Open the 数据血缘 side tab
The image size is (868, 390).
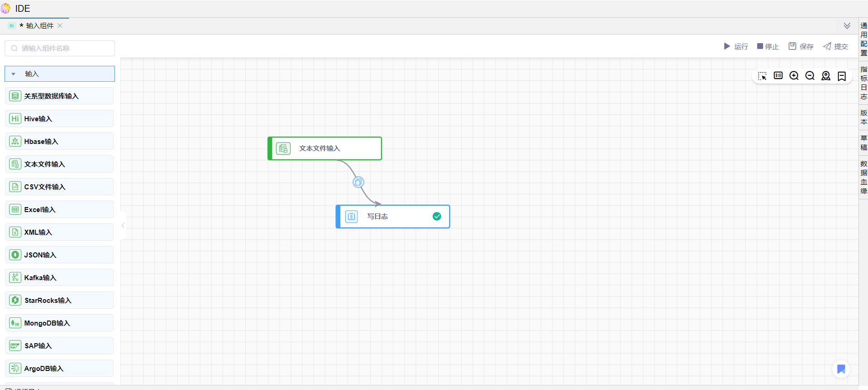[864, 178]
